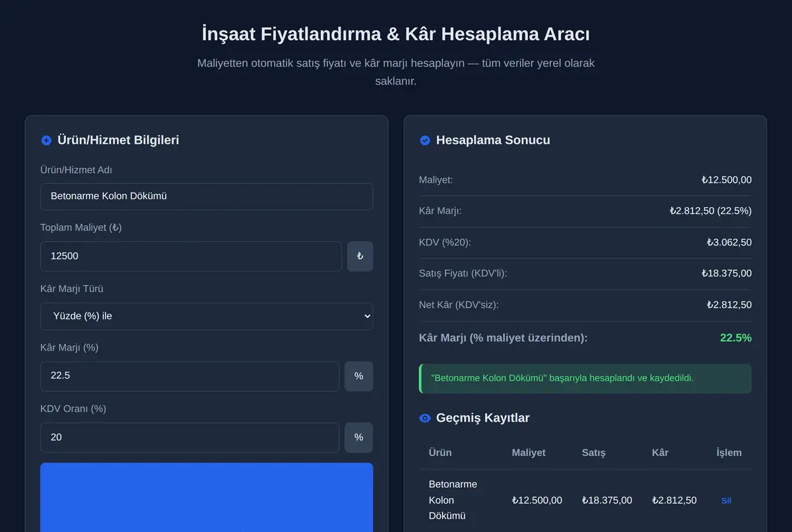Click the eye icon beside Geçmiş Kayıtlar
This screenshot has width=792, height=532.
pos(425,418)
